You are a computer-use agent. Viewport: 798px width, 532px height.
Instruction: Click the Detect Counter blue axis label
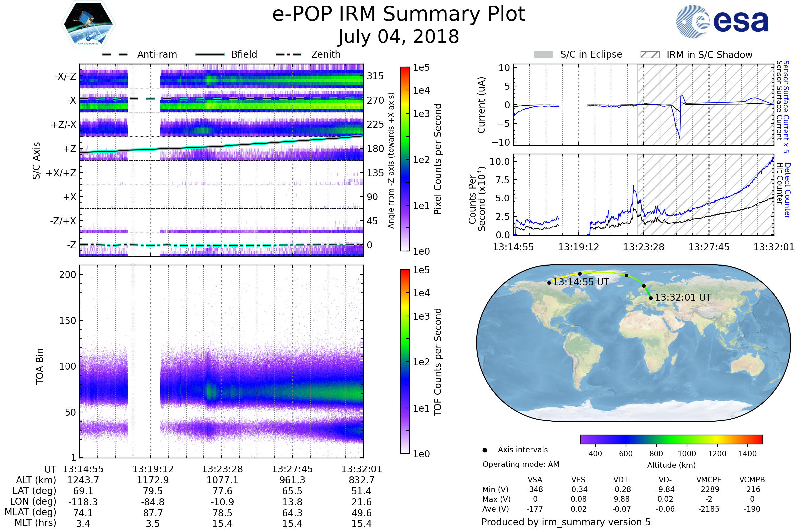point(788,190)
